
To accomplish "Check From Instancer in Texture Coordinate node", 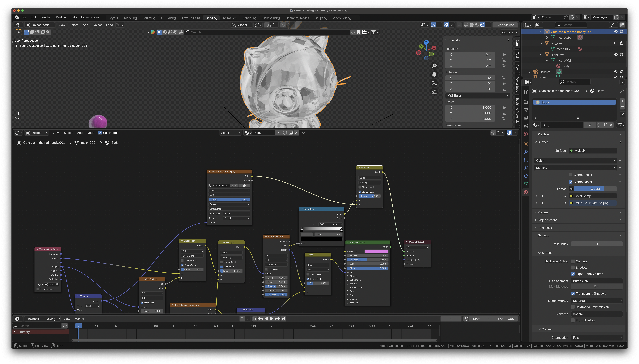I will click(x=38, y=289).
